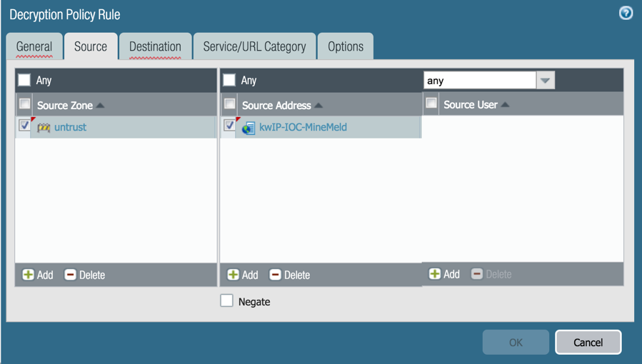Click the OK button
642x364 pixels.
click(516, 343)
